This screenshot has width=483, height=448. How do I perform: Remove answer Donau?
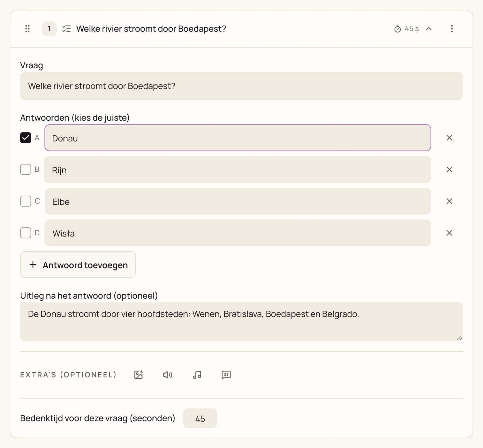tap(449, 138)
